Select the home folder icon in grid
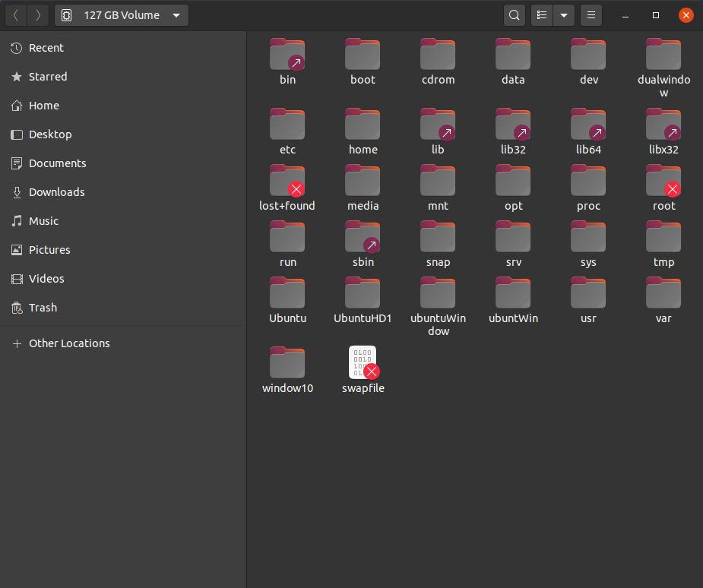 pos(363,124)
